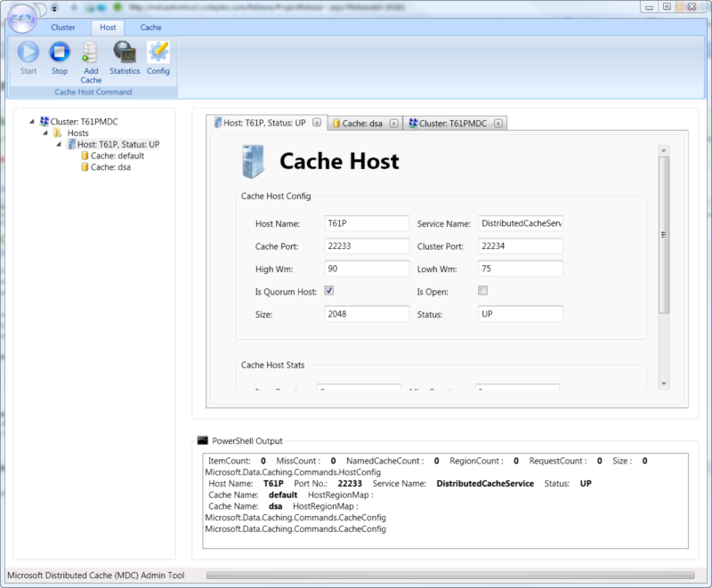Select Host: T61P, Status: UP in tree

tap(118, 144)
